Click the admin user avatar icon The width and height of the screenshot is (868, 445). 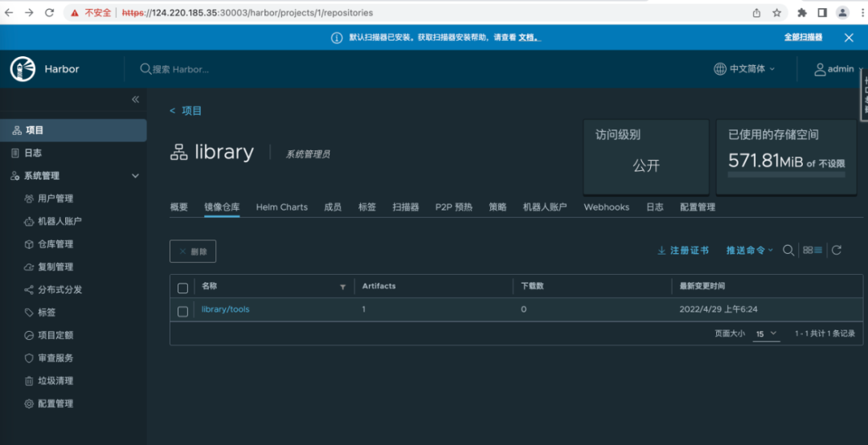(x=820, y=69)
